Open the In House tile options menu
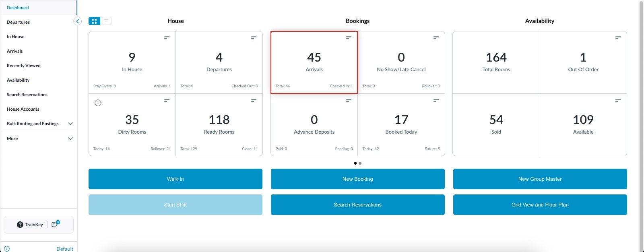The height and width of the screenshot is (252, 644). 167,38
